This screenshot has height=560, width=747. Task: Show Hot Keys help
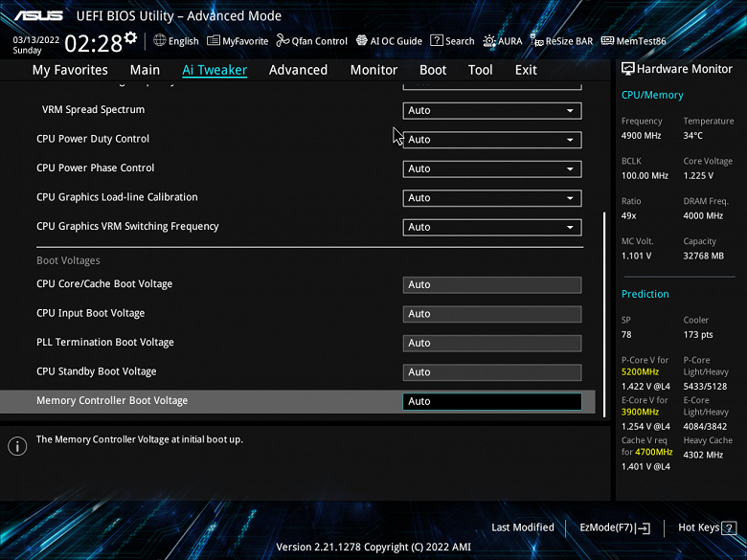707,527
